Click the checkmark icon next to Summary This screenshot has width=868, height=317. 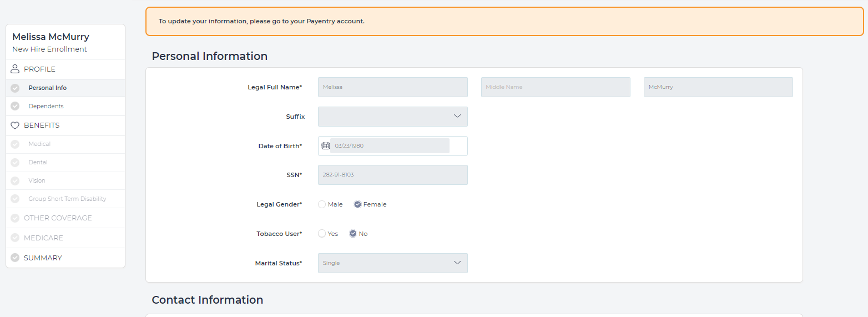point(15,258)
